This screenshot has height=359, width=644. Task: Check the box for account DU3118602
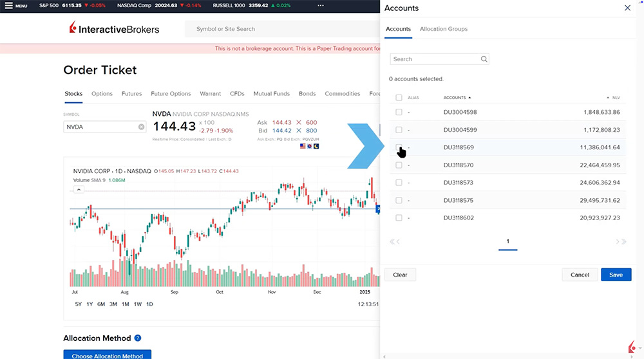pos(399,218)
